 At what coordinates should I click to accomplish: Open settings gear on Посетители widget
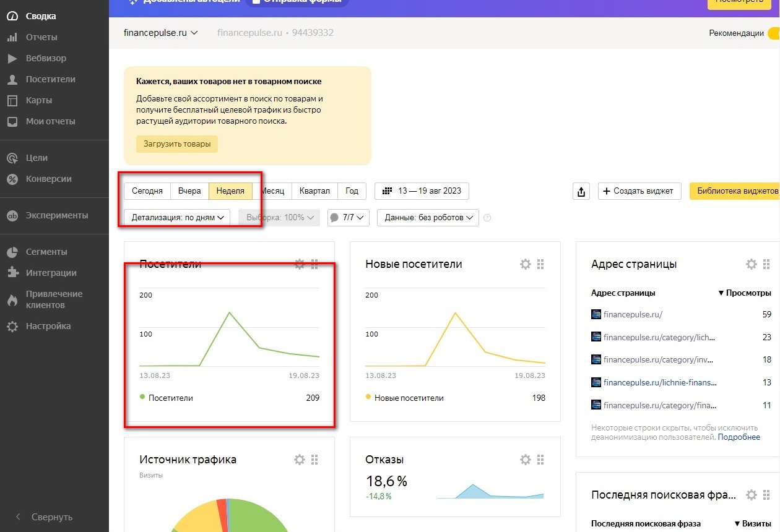coord(300,265)
